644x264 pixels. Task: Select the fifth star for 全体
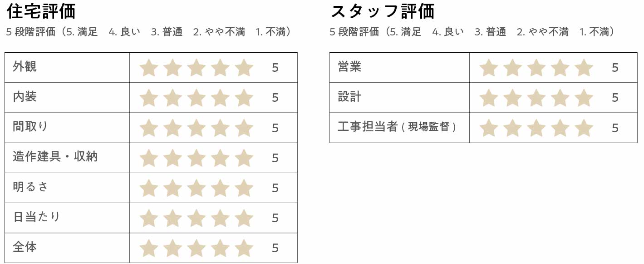(244, 248)
